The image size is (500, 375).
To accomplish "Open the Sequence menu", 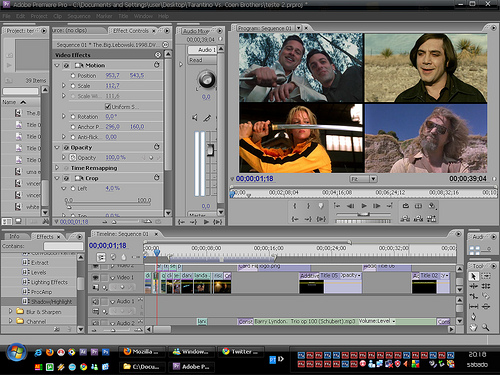I will click(x=79, y=16).
